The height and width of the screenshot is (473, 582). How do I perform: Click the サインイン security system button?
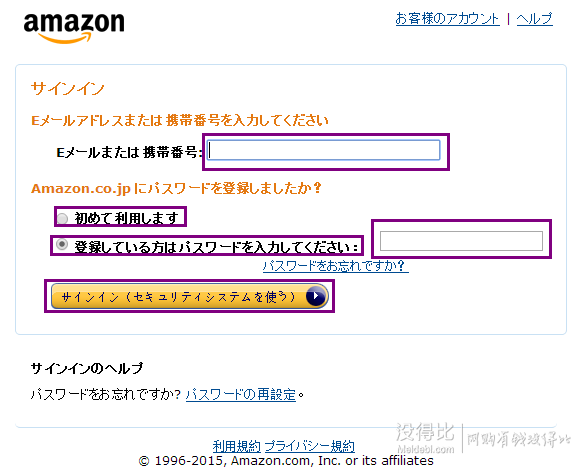pyautogui.click(x=190, y=296)
